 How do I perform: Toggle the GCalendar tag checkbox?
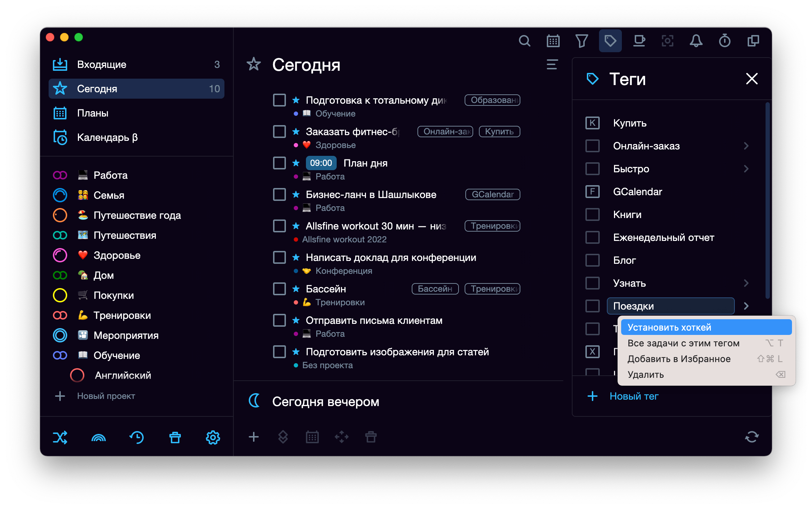(x=592, y=192)
